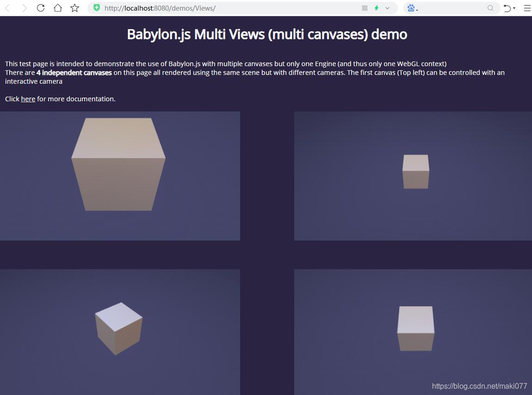Click the bottom-right canvas cube view
The image size is (532, 395).
[413, 332]
